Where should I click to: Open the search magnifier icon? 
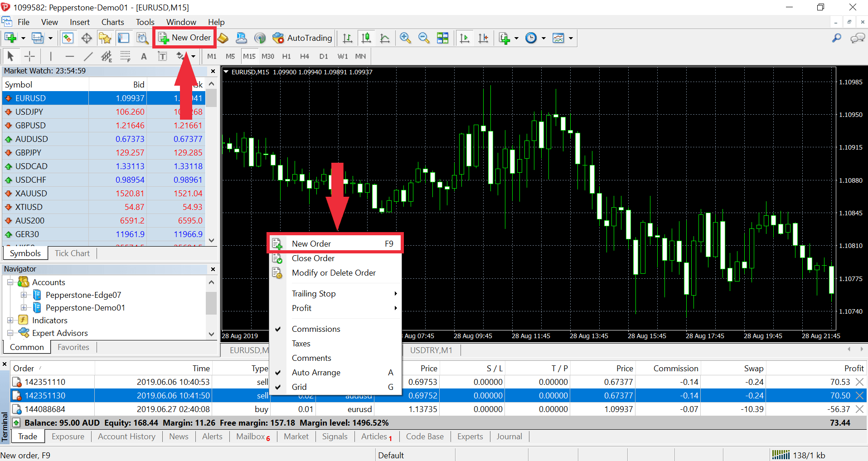837,38
